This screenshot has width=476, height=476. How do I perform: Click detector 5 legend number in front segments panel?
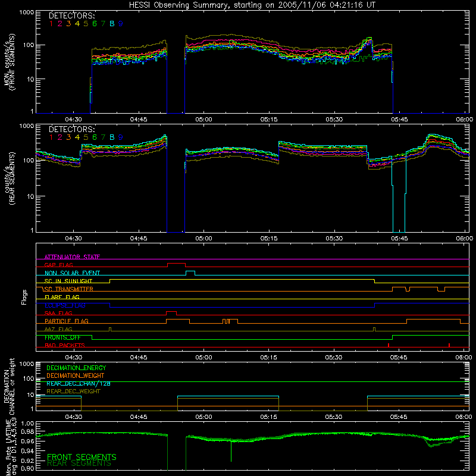pos(86,24)
